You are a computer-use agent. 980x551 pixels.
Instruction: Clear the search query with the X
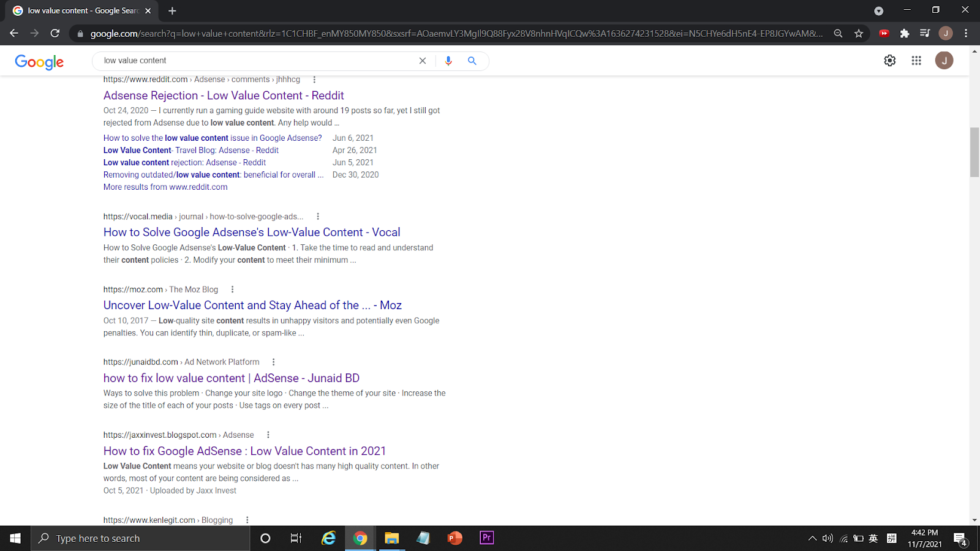pyautogui.click(x=423, y=61)
